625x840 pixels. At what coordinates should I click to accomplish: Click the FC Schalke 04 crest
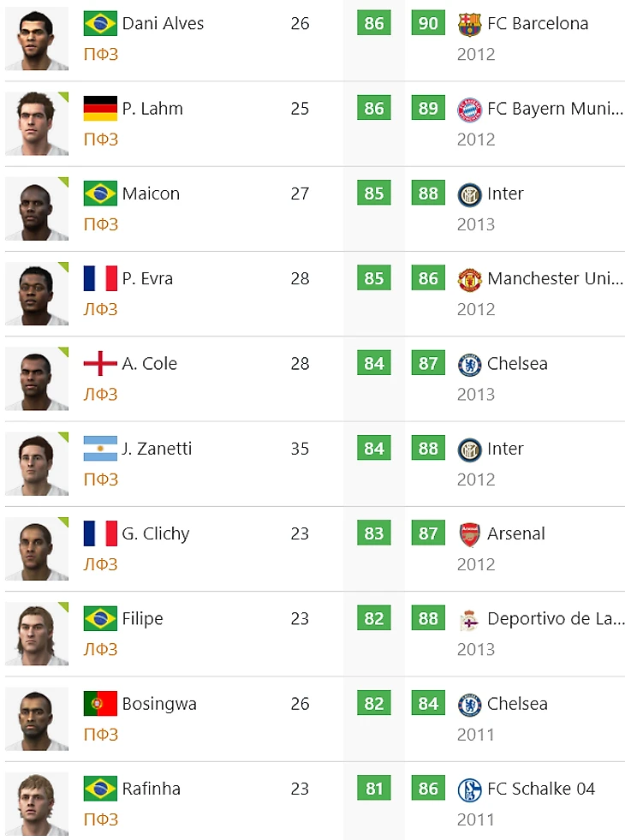pos(469,789)
